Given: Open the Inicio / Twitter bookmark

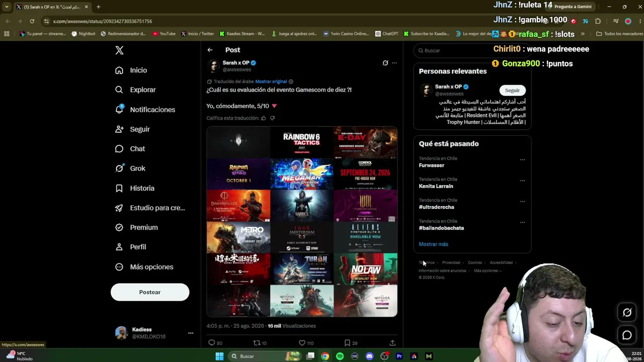Looking at the screenshot, I should [197, 34].
